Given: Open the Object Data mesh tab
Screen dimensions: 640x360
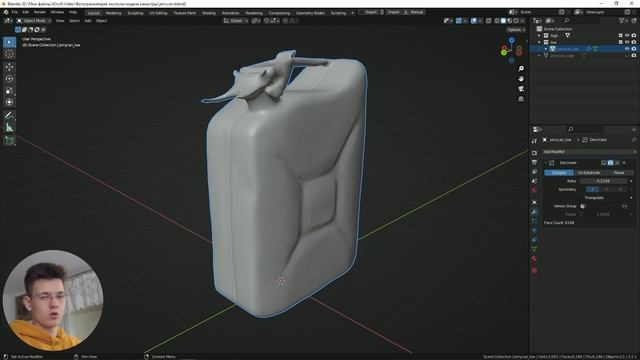Looking at the screenshot, I should click(534, 249).
